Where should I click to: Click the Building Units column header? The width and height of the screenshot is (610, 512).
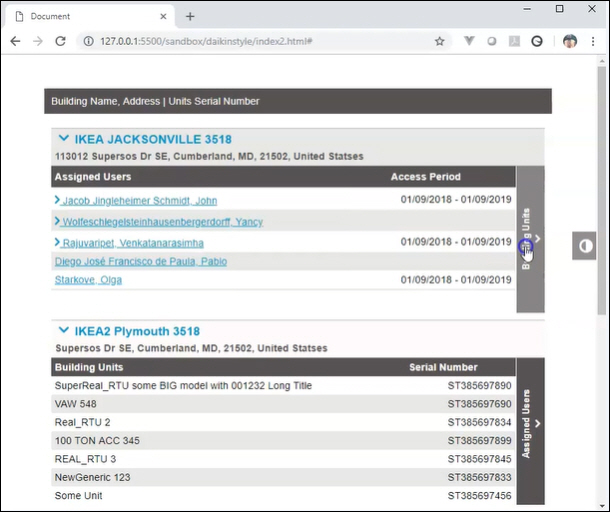[89, 367]
